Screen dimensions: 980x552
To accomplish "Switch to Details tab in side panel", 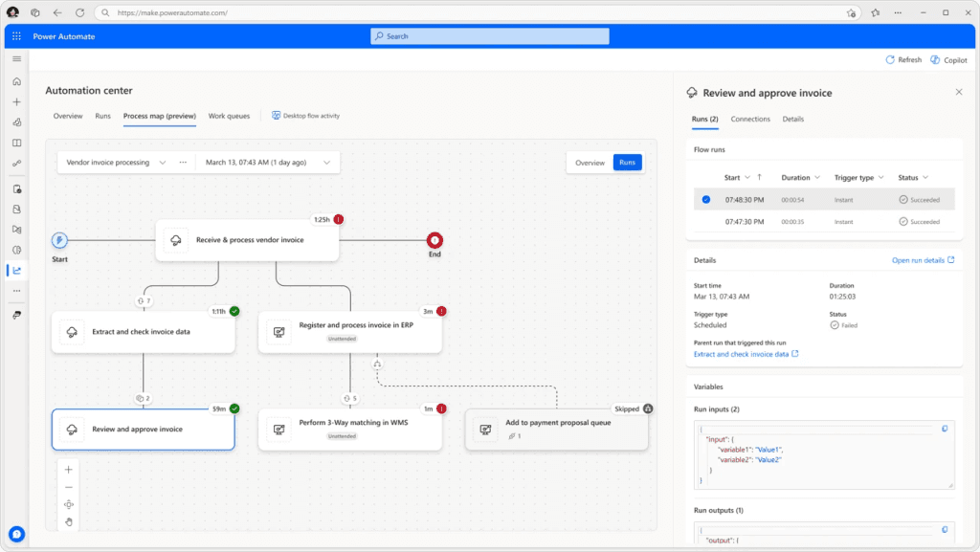I will coord(792,119).
